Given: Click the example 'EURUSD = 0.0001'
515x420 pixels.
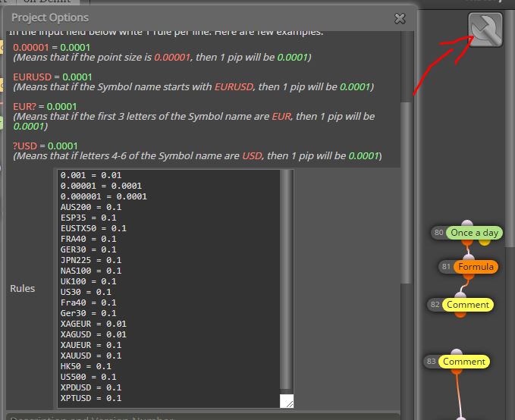Looking at the screenshot, I should click(52, 77).
